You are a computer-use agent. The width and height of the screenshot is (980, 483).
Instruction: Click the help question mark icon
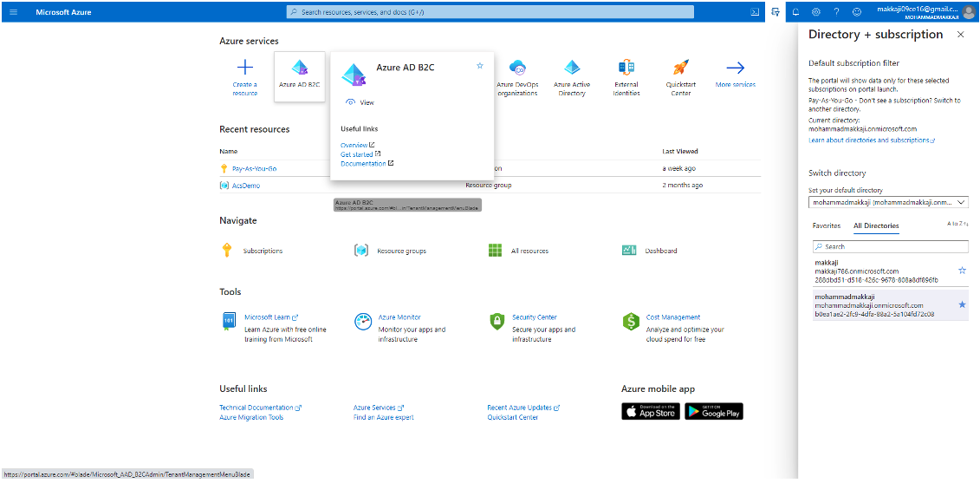[836, 12]
